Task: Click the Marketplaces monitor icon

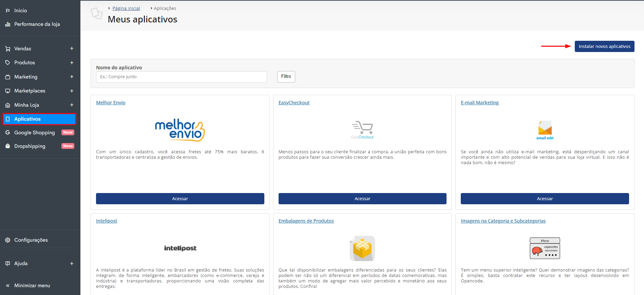Action: 8,91
